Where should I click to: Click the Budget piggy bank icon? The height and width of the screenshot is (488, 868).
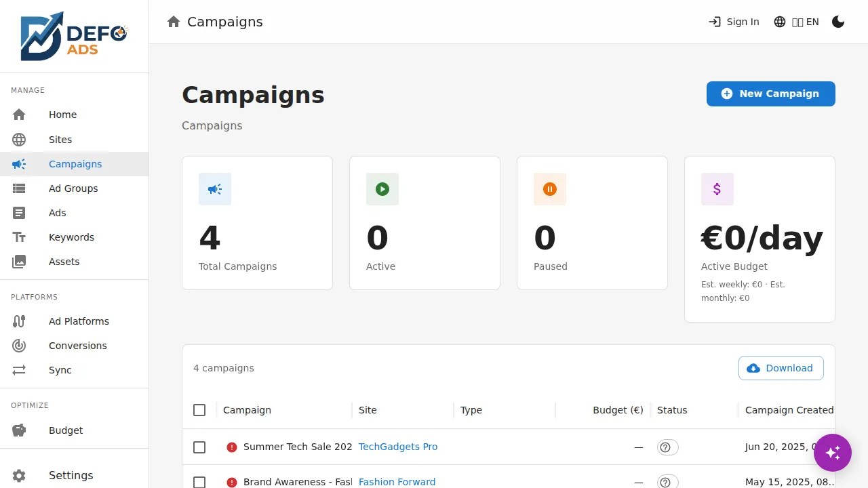(x=19, y=430)
